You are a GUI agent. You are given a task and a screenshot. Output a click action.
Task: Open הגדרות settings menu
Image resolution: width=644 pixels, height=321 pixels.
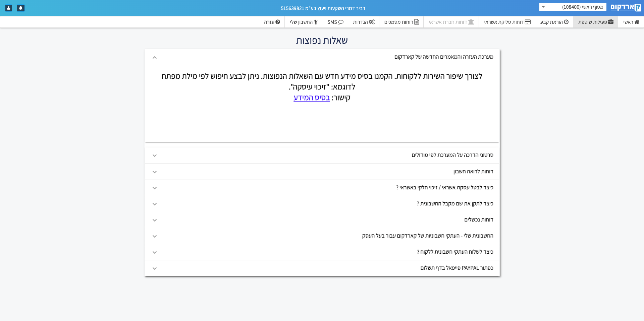pyautogui.click(x=364, y=22)
